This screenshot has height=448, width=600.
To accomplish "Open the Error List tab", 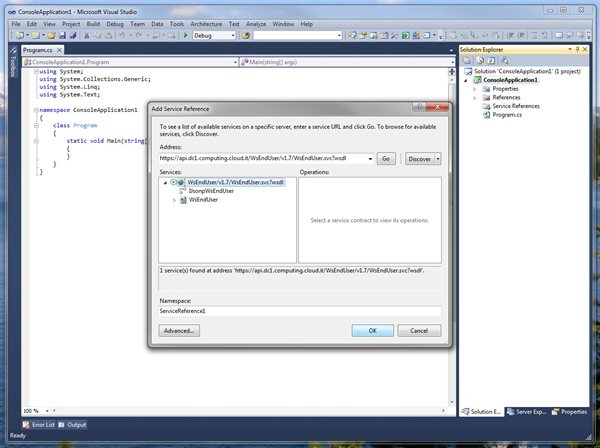I will [39, 425].
